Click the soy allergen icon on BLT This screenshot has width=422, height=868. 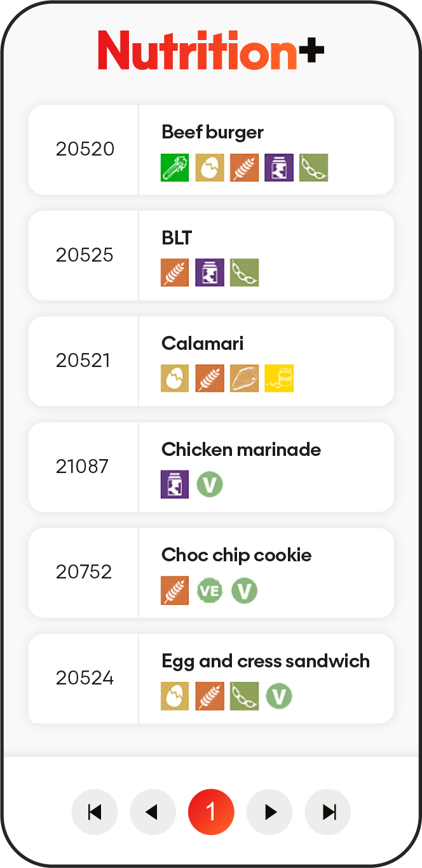click(244, 273)
